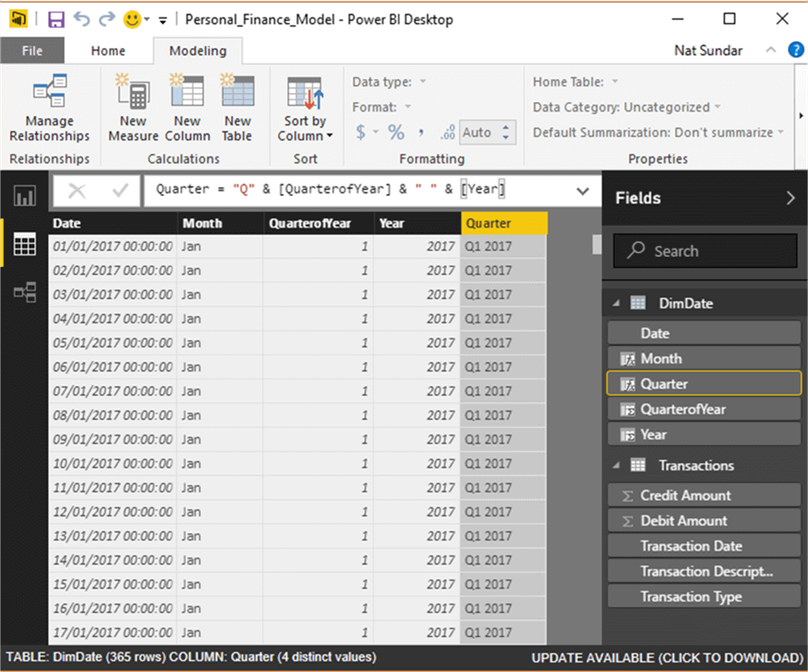Viewport: 808px width, 672px height.
Task: Select Credit Amount field
Action: coord(686,495)
